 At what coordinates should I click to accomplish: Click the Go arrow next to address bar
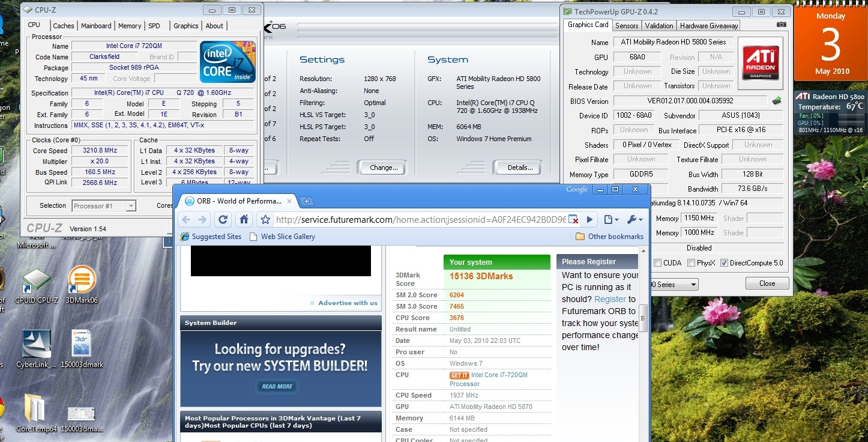[x=590, y=220]
